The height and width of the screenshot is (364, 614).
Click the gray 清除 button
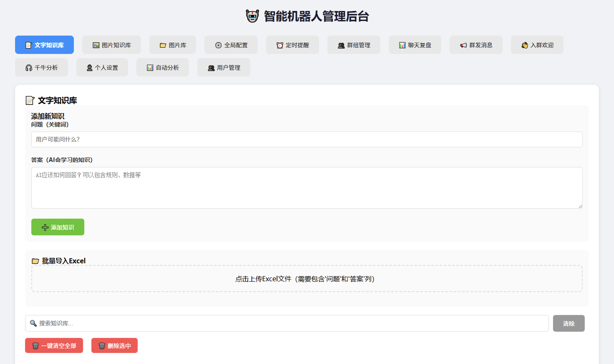pyautogui.click(x=569, y=323)
